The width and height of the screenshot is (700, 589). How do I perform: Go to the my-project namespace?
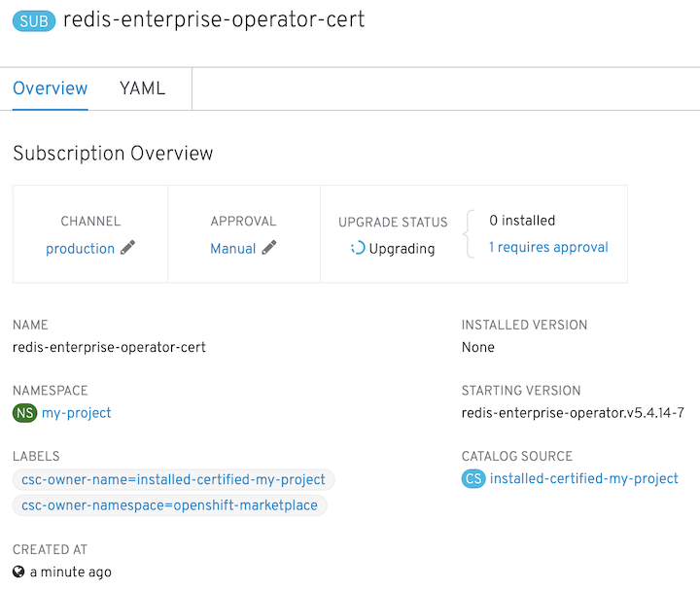(77, 413)
